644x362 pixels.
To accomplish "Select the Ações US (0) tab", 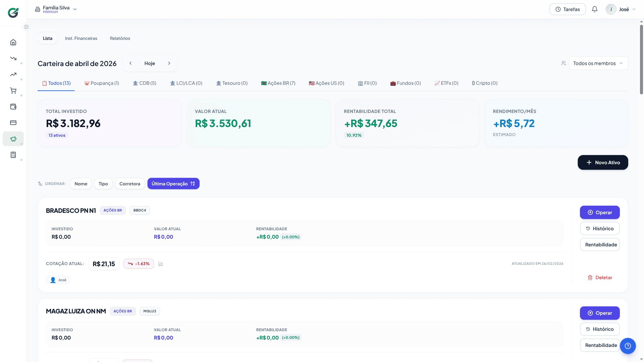I will [x=327, y=83].
